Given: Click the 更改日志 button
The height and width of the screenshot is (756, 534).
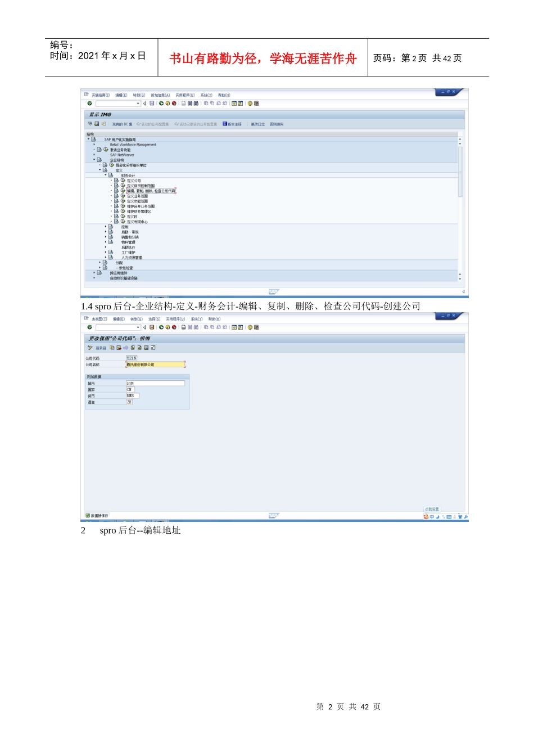Looking at the screenshot, I should tap(257, 124).
